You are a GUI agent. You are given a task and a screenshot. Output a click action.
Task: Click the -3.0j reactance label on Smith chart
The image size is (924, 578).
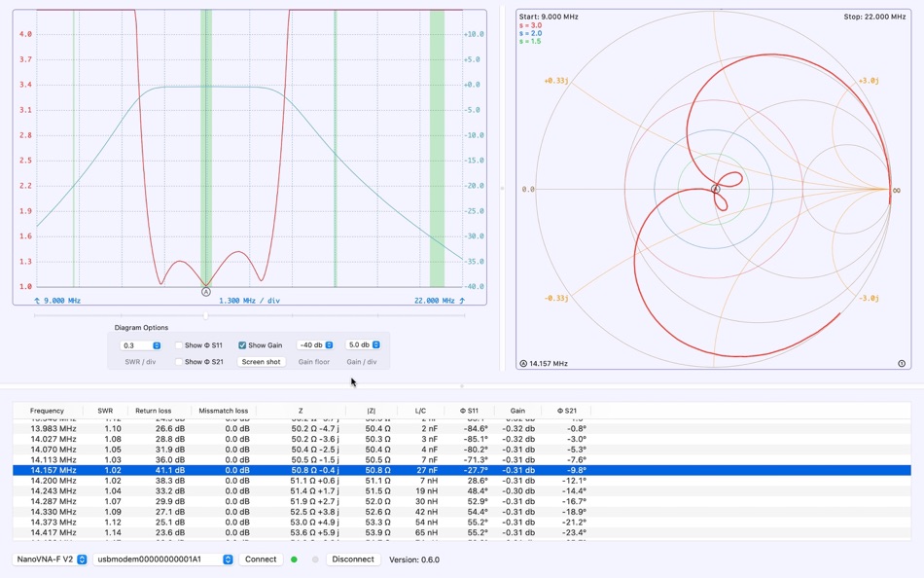click(x=869, y=298)
